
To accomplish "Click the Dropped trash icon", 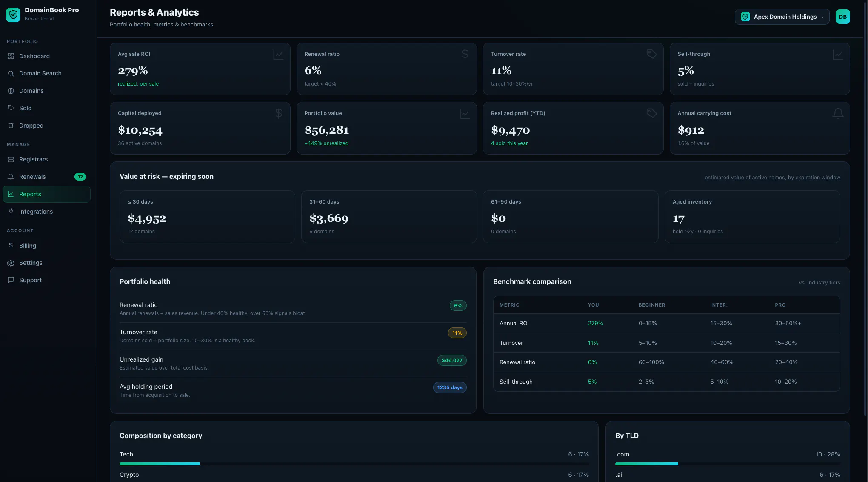I will (11, 126).
